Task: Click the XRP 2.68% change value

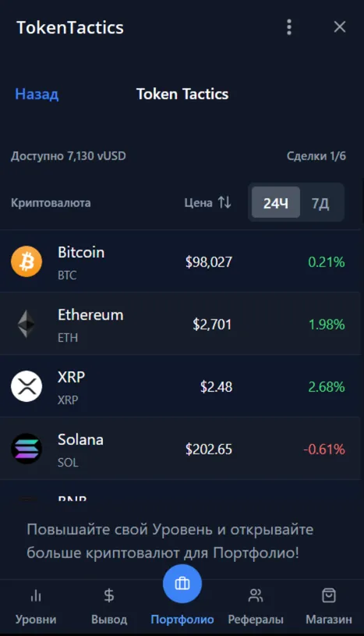Action: pos(327,386)
